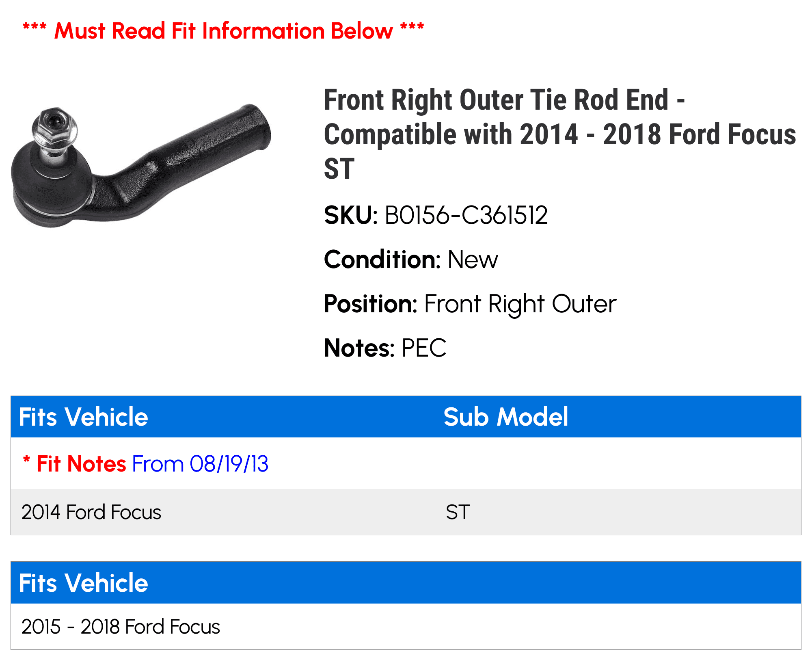Click the tie rod end product image
The width and height of the screenshot is (812, 660).
point(140,166)
